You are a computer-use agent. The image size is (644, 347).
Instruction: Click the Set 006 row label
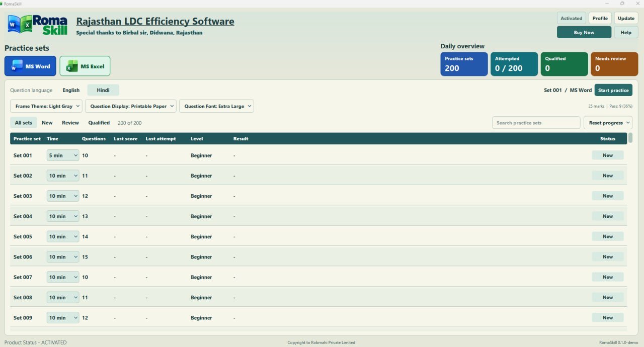(23, 257)
